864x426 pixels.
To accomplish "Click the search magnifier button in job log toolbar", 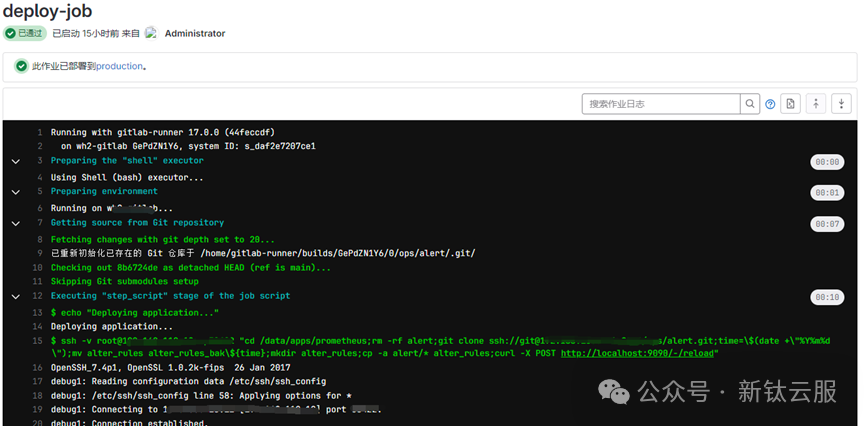I will 750,104.
